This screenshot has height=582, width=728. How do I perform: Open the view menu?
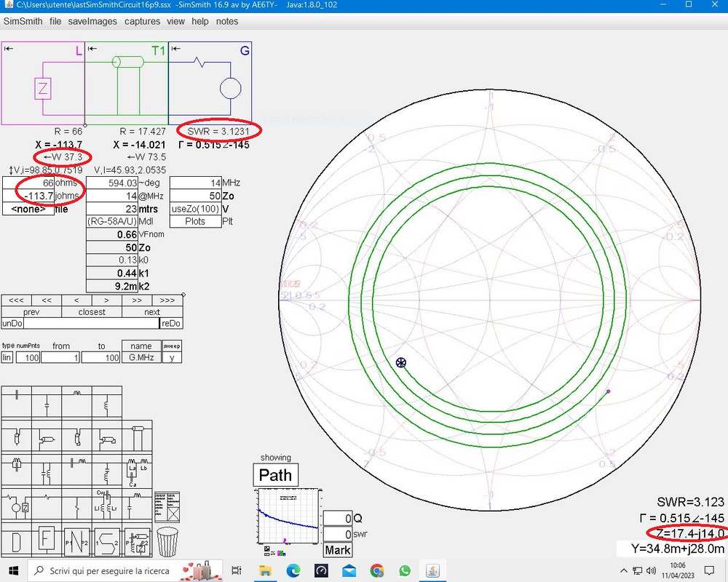pyautogui.click(x=175, y=21)
